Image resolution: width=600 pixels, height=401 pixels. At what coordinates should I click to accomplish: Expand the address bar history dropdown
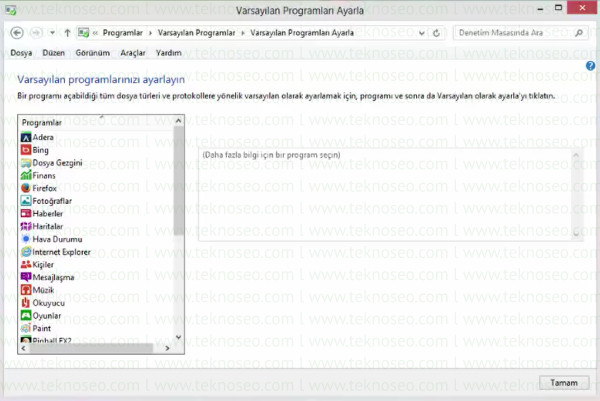422,33
